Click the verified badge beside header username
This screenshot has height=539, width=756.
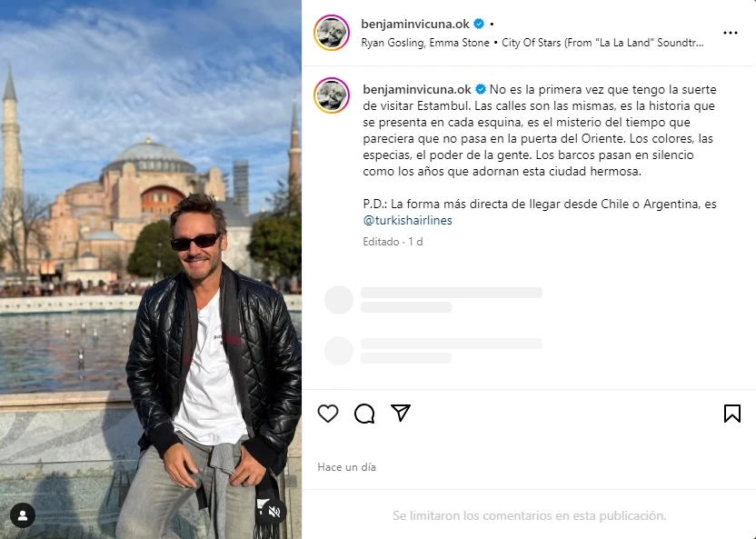click(479, 24)
